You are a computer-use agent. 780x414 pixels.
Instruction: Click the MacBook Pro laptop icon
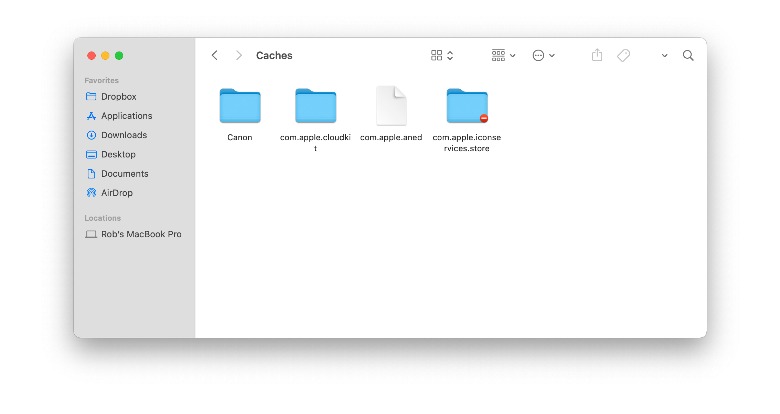click(x=91, y=234)
